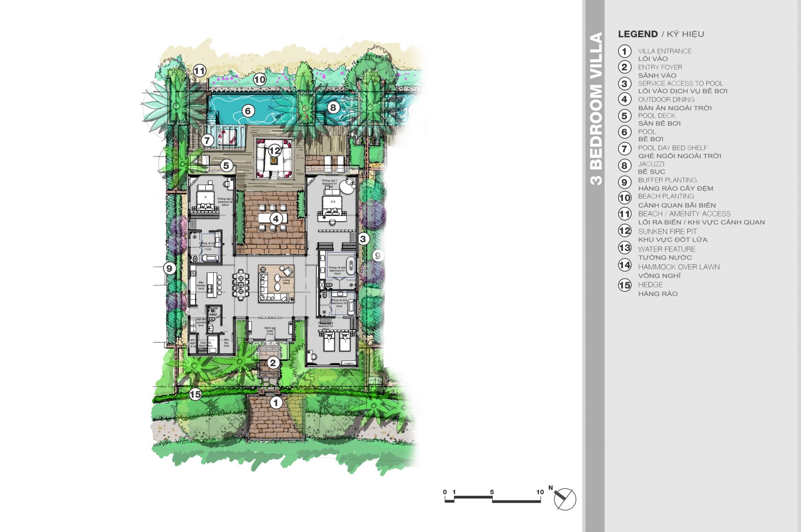
Task: Click marker 1 on the floor plan entrance path
Action: click(276, 403)
